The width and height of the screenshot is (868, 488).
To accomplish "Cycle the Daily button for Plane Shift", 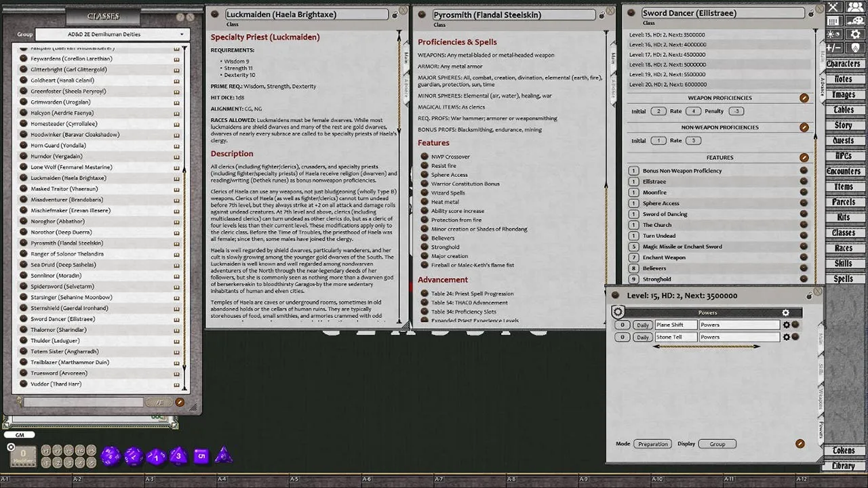I will click(x=642, y=325).
